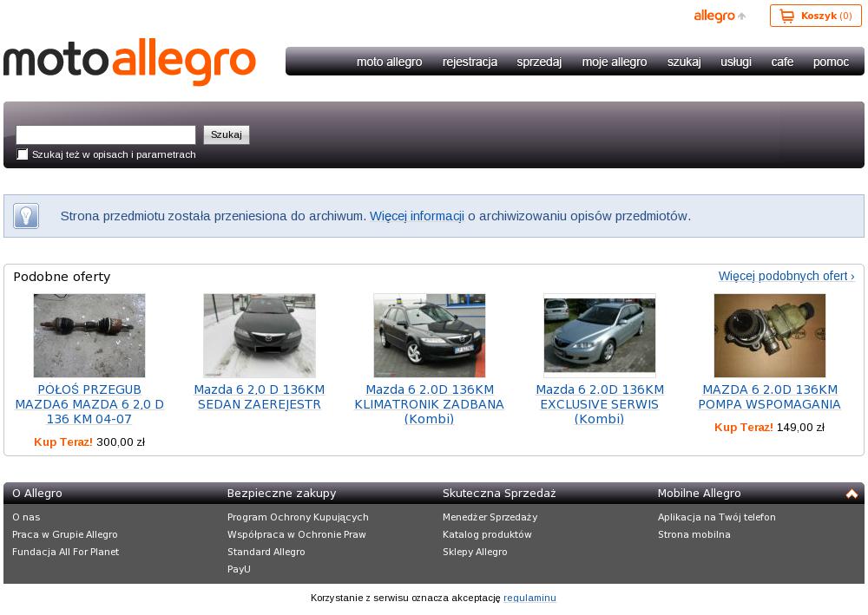Viewport: 868px width, 615px height.
Task: Open the usługi menu item
Action: [x=736, y=62]
